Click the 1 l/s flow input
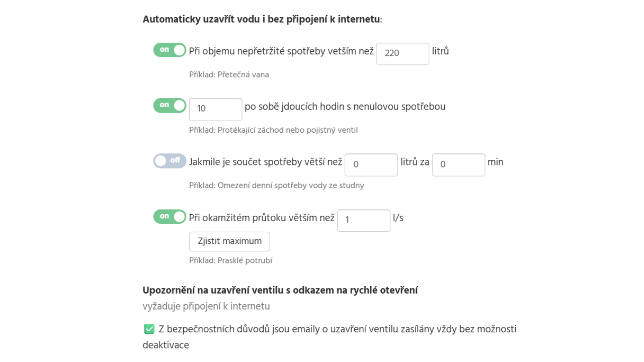Viewport: 644px width, 362px height. 363,220
